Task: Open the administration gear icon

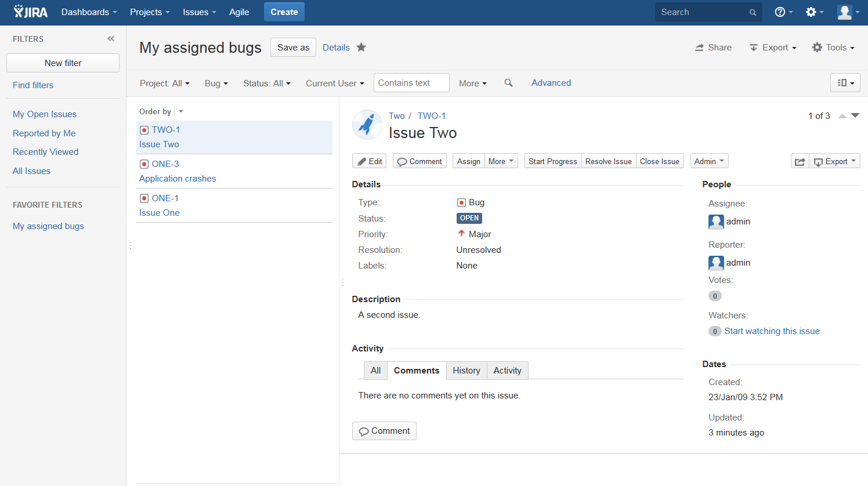Action: pyautogui.click(x=811, y=12)
